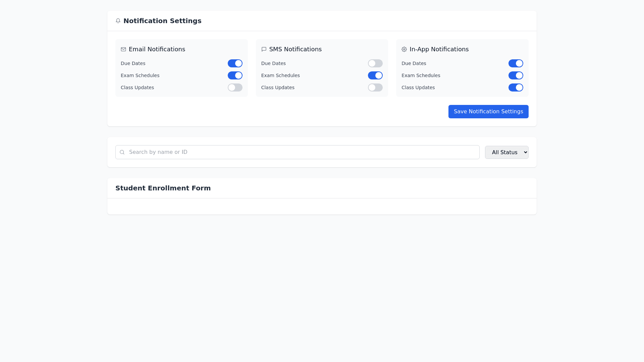Viewport: 644px width, 362px height.
Task: Click Save Notification Settings button
Action: point(488,112)
